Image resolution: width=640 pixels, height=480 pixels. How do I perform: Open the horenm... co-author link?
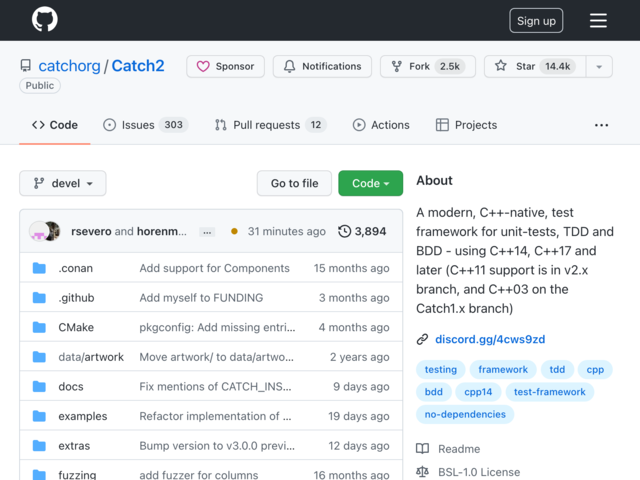(162, 231)
